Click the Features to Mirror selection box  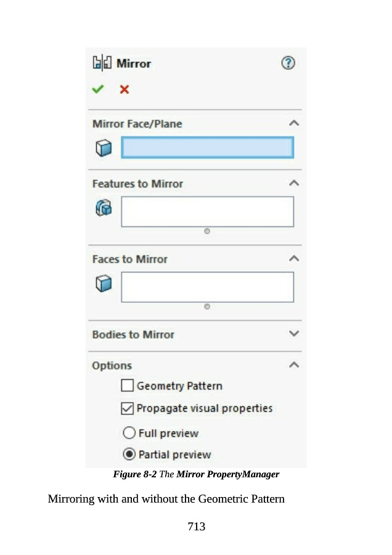click(207, 212)
